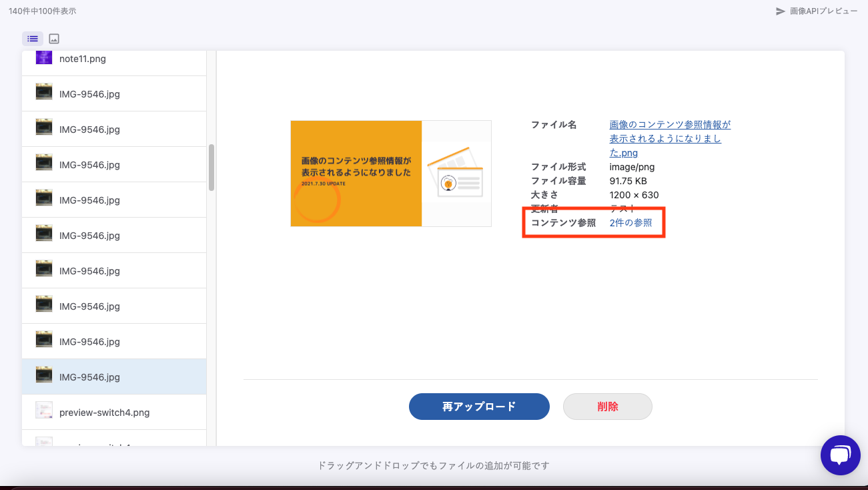This screenshot has width=868, height=490.
Task: Open the 画像APIプレビュー link text
Action: point(823,11)
